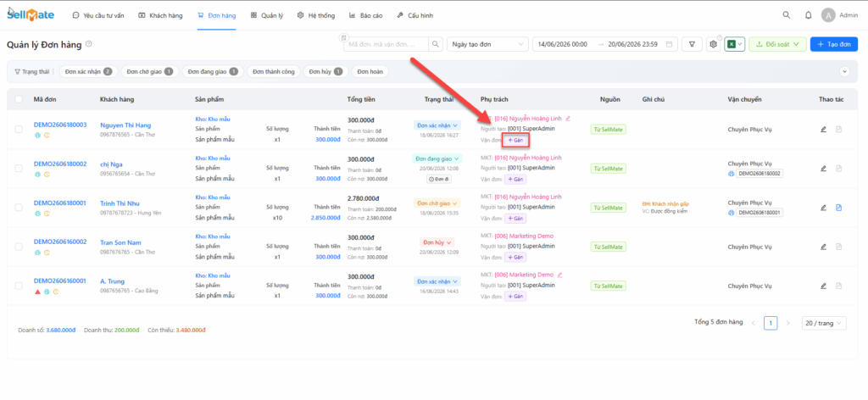
Task: Click the search button beside the order code field
Action: [437, 44]
